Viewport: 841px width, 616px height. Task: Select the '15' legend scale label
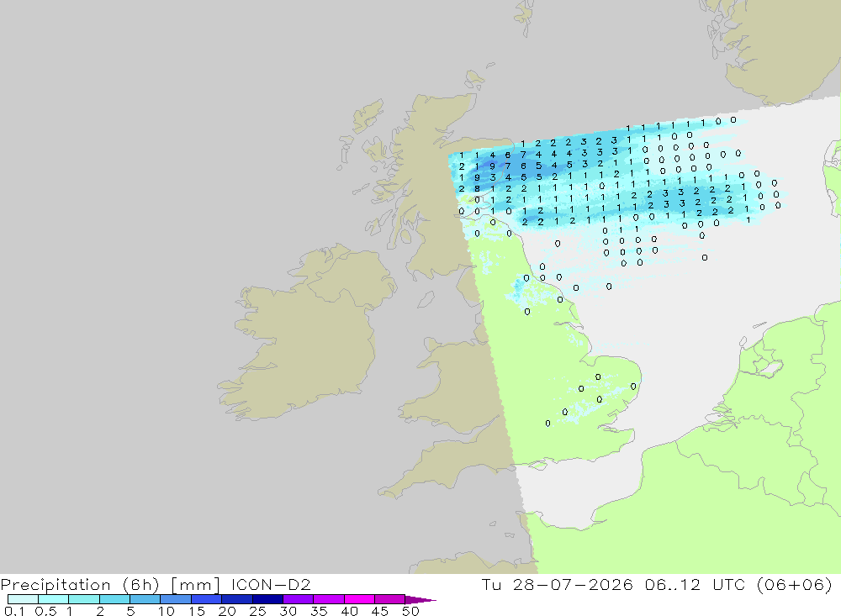(x=197, y=611)
